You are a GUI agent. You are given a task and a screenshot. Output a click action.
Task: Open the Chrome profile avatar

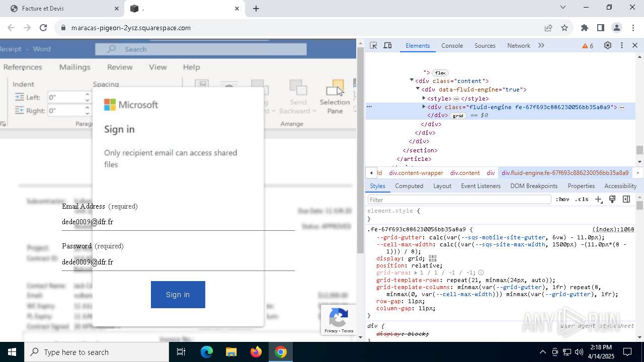point(617,28)
